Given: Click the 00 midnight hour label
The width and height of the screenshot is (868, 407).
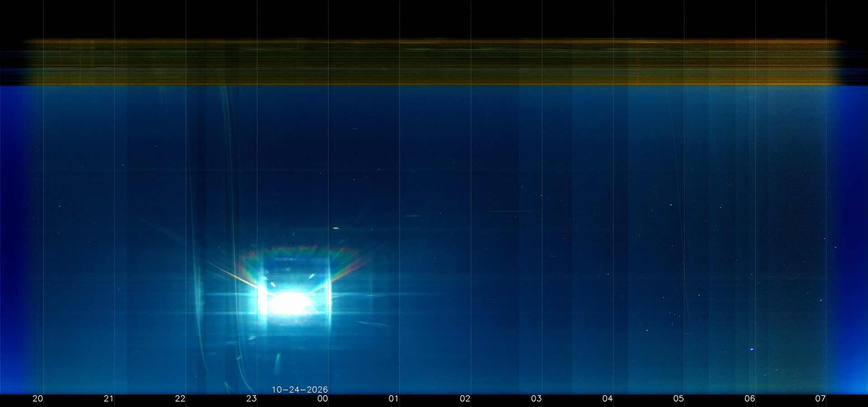Looking at the screenshot, I should pyautogui.click(x=323, y=399).
